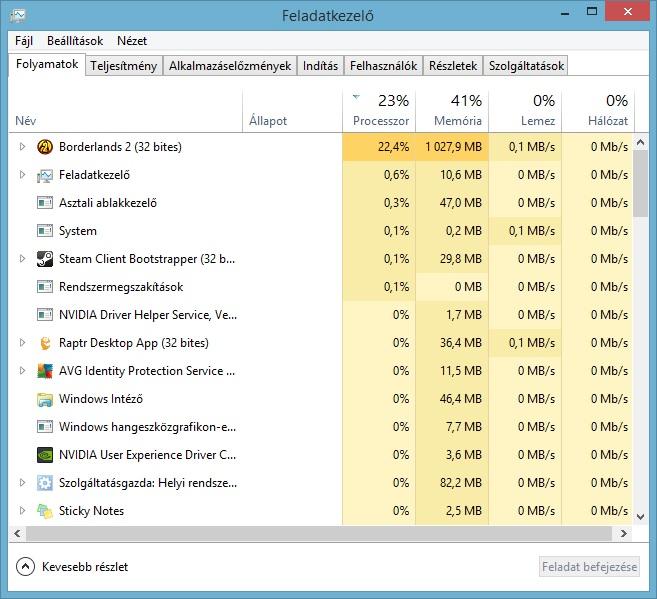Sort by the Processzor column header
Screen dimensions: 657x599
pos(379,111)
